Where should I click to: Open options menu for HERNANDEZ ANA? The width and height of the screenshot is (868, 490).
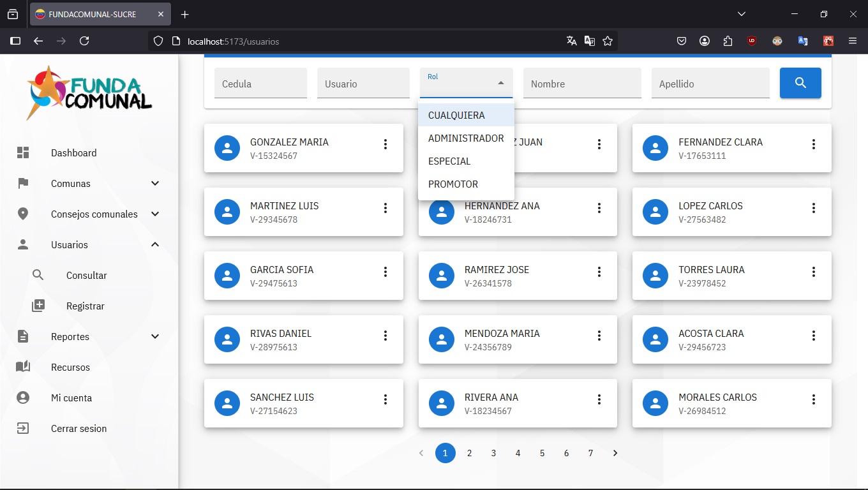click(x=599, y=208)
